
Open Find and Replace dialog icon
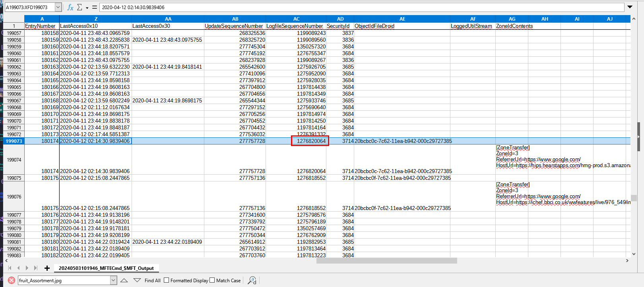252,280
